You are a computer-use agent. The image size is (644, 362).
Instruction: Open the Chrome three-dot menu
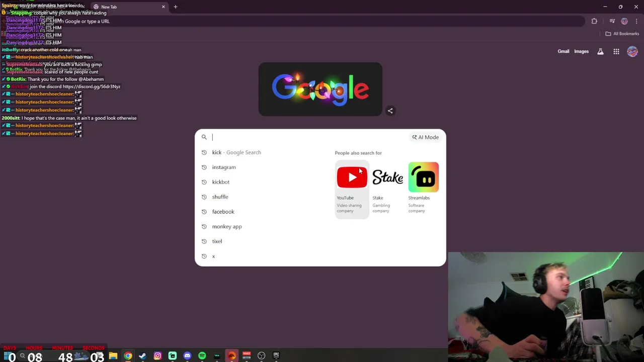[637, 21]
